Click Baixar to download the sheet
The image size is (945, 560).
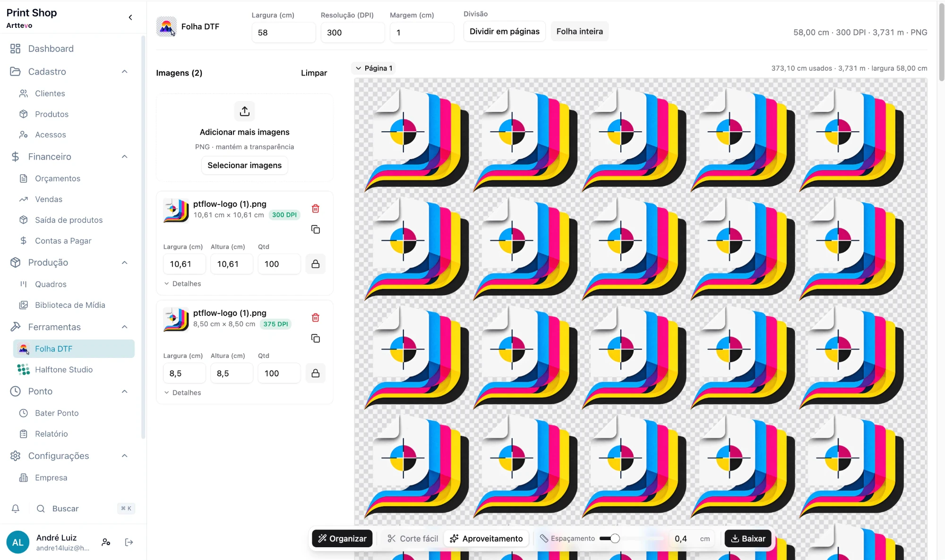(748, 539)
